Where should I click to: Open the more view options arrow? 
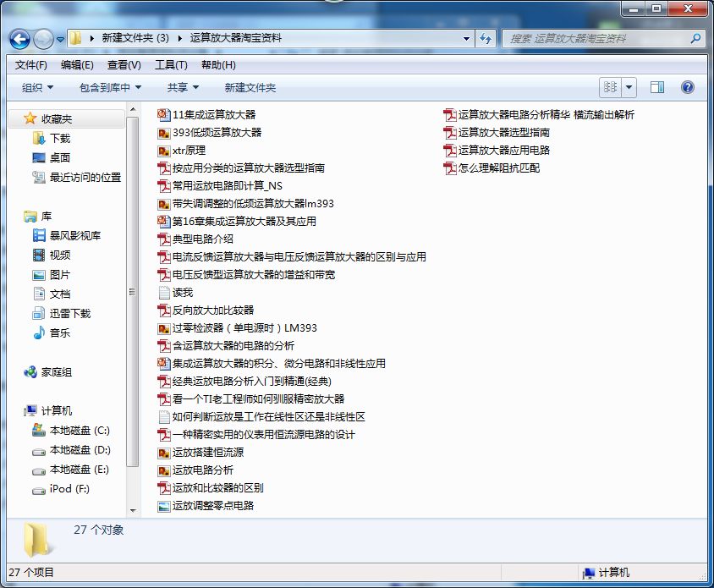click(629, 87)
